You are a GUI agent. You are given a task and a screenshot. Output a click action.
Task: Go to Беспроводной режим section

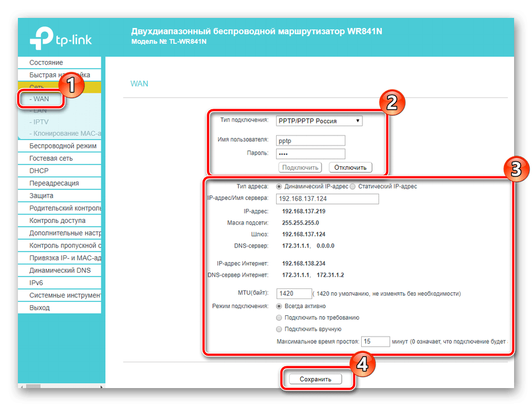[63, 146]
